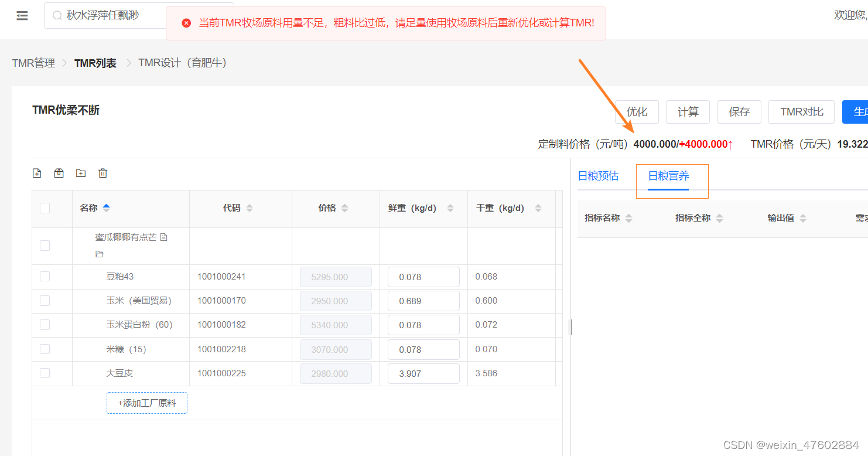Image resolution: width=868 pixels, height=456 pixels.
Task: Click code 1001002218
Action: [x=221, y=349]
